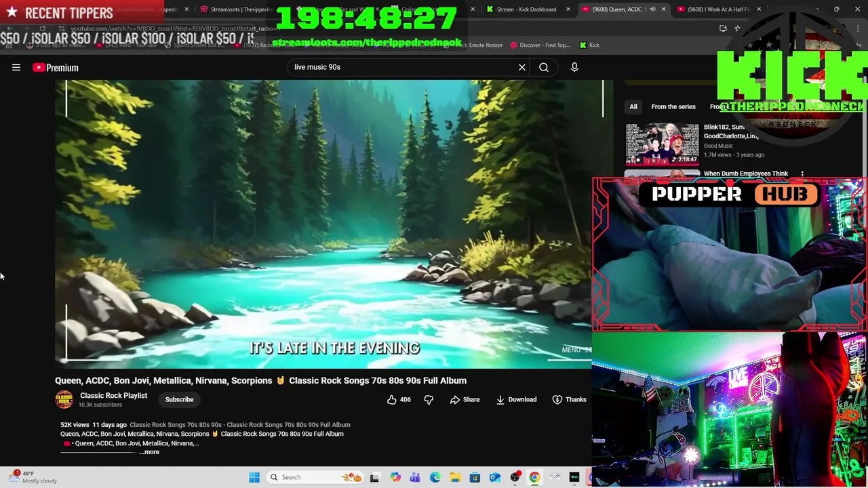Open Task View on the taskbar
Viewport: 868px width, 488px height.
point(374,477)
